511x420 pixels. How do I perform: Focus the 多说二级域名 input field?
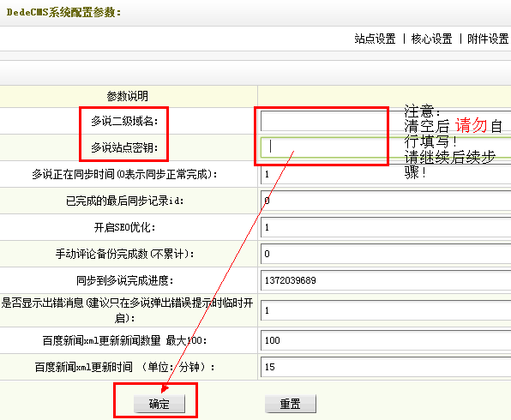coord(386,121)
